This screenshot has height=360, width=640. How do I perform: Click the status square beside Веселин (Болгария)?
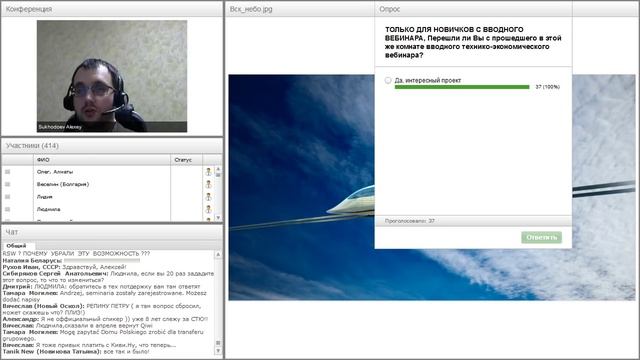click(7, 184)
